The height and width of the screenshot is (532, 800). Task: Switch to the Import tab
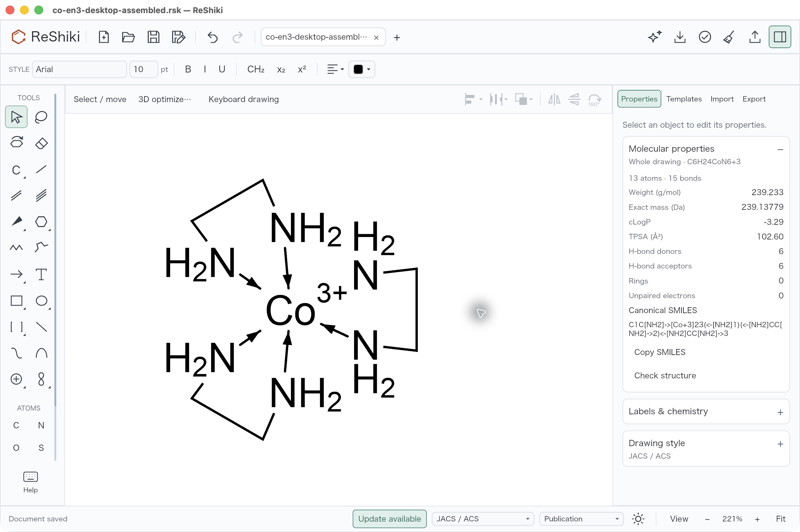[722, 99]
